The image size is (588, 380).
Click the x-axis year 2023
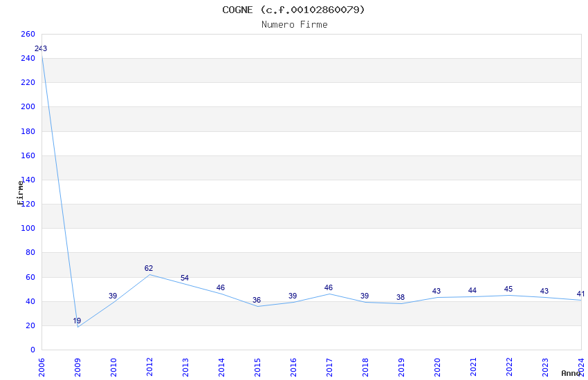(545, 368)
